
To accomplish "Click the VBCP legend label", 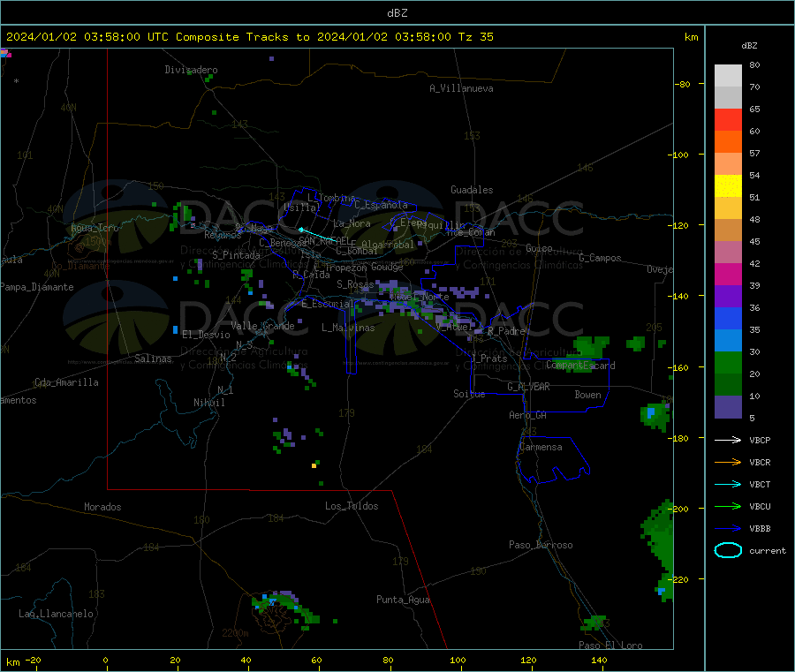I will click(x=760, y=440).
